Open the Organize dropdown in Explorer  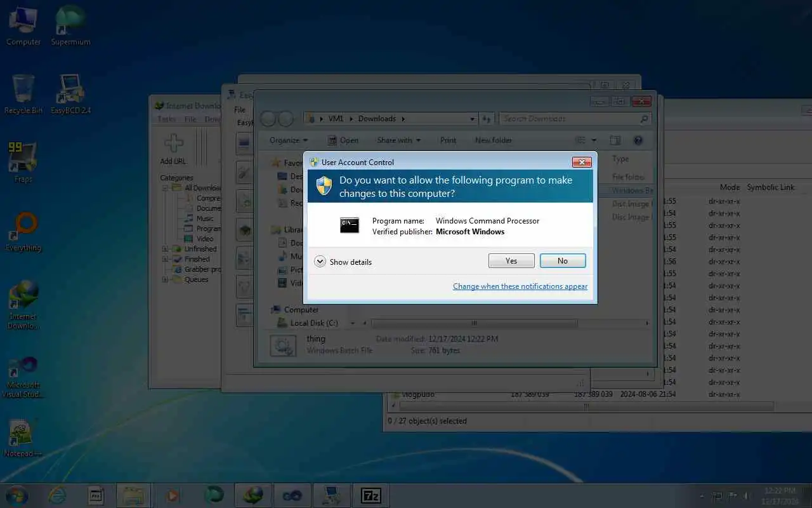point(288,140)
